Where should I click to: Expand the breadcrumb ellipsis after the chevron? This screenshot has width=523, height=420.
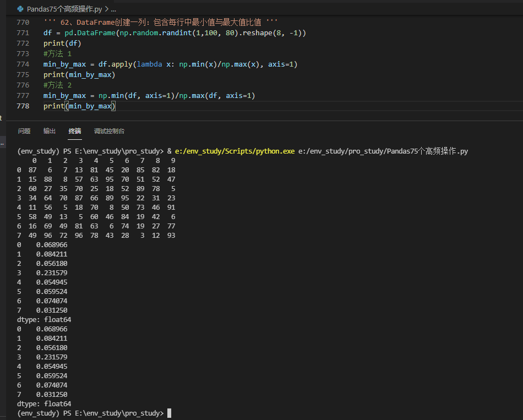pyautogui.click(x=113, y=9)
